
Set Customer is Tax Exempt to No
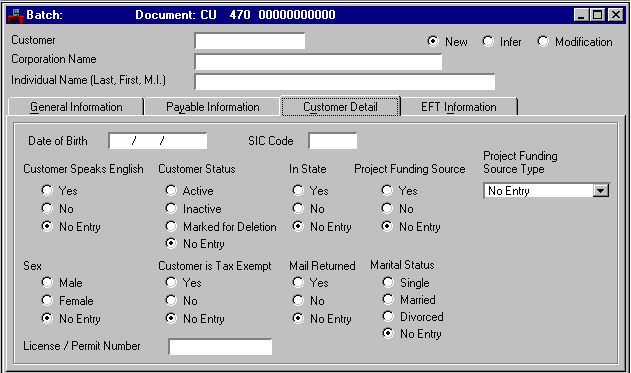171,300
